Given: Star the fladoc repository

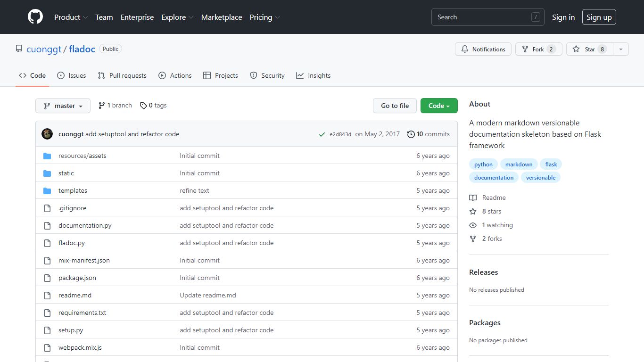Looking at the screenshot, I should (590, 49).
